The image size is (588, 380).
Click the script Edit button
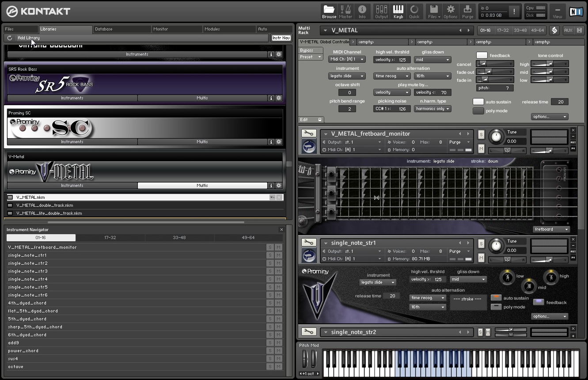311,120
